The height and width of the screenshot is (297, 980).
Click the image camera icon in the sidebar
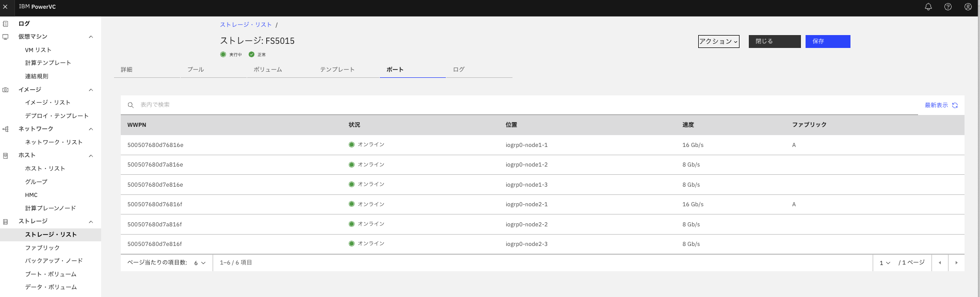5,90
